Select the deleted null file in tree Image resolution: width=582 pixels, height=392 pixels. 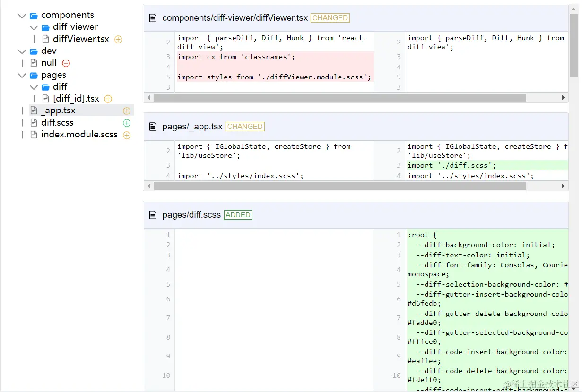tap(49, 63)
